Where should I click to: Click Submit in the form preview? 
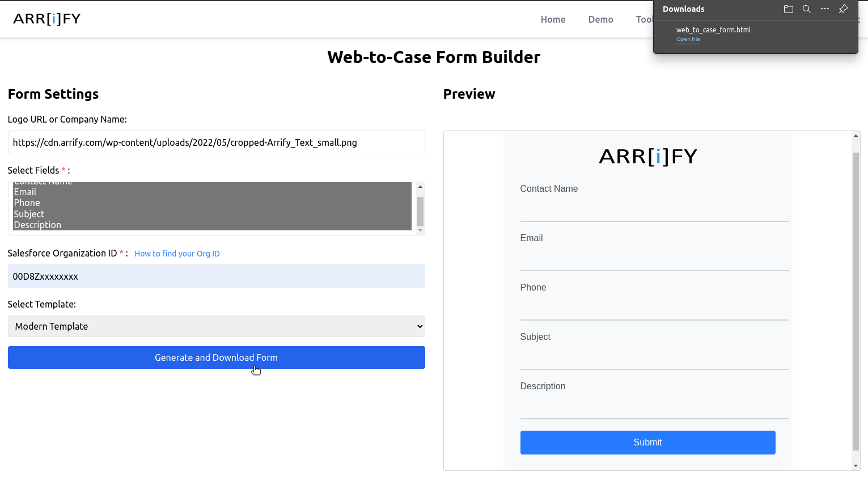(x=647, y=443)
